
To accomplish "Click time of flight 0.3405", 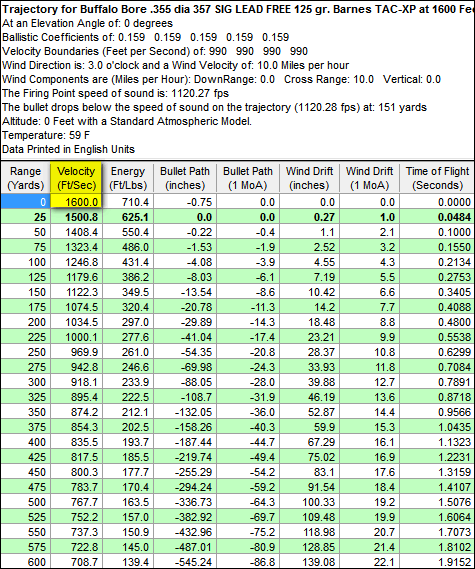I will point(437,292).
